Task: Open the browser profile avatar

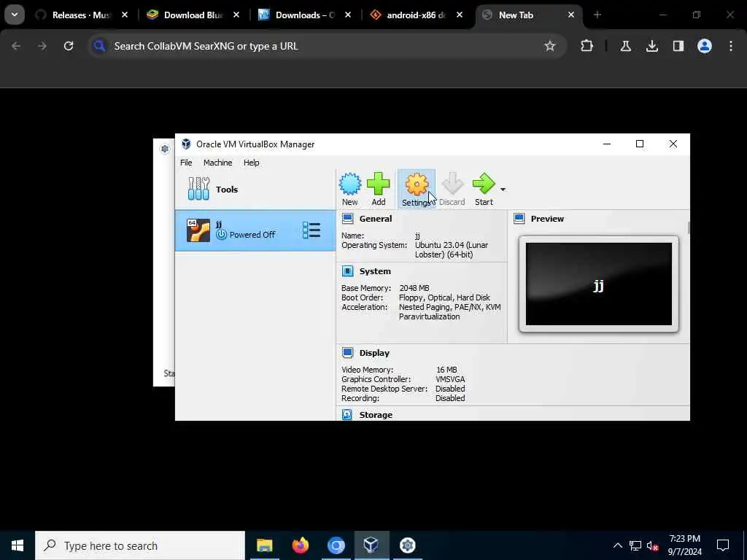Action: click(705, 46)
